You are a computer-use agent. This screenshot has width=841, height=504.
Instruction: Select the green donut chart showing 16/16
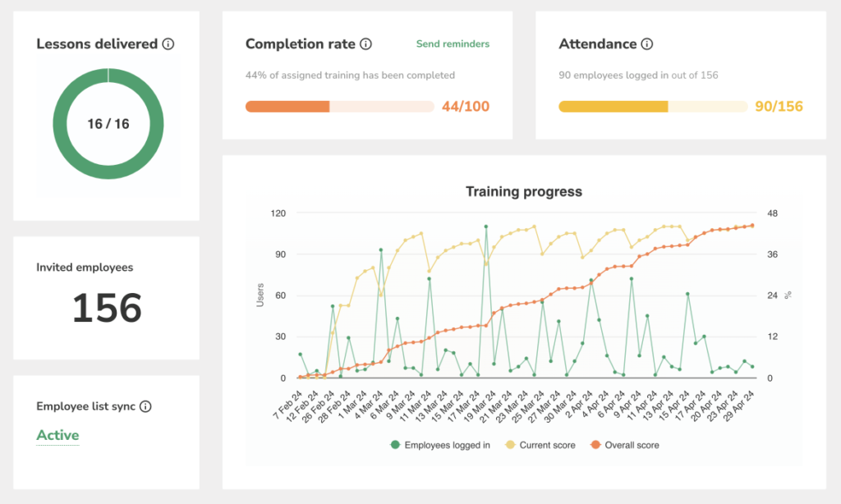pyautogui.click(x=107, y=123)
